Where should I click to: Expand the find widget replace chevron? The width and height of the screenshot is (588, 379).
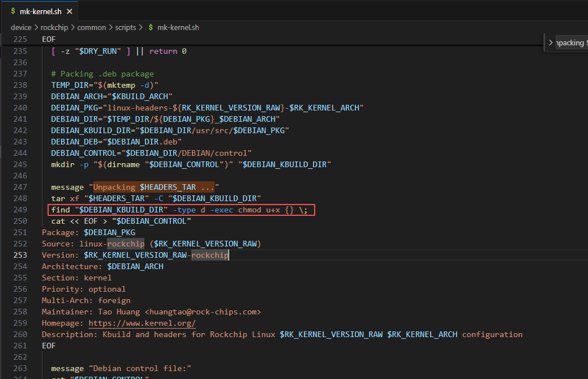pos(551,43)
